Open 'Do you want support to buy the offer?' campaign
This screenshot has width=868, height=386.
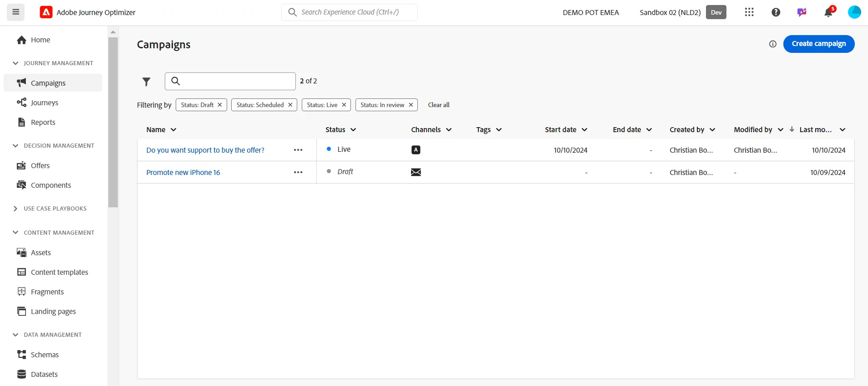pyautogui.click(x=205, y=150)
